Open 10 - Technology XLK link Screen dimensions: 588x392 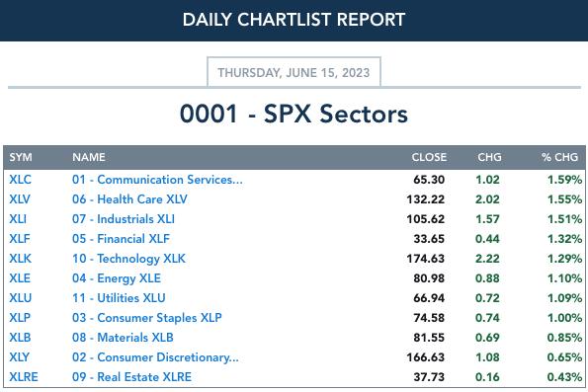pos(129,259)
